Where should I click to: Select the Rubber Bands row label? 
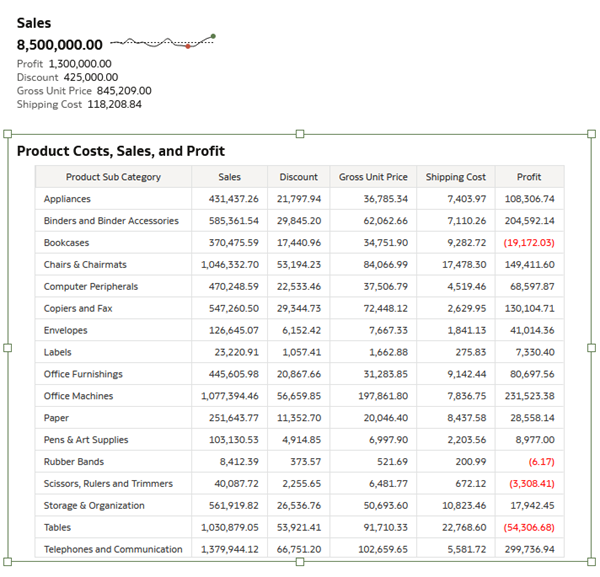point(73,462)
